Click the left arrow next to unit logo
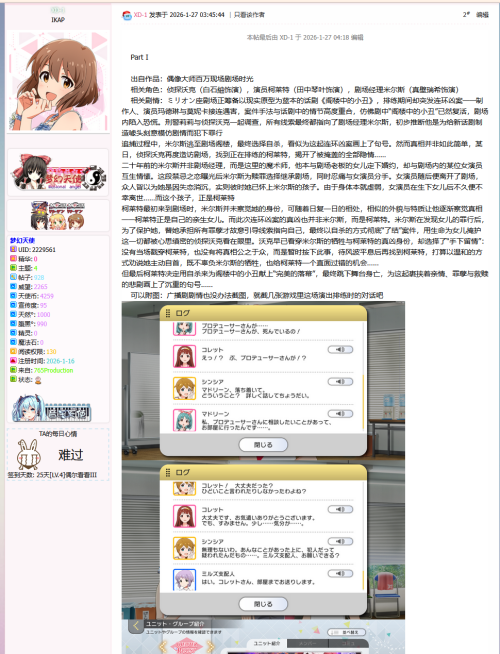The height and width of the screenshot is (654, 500). click(163, 647)
